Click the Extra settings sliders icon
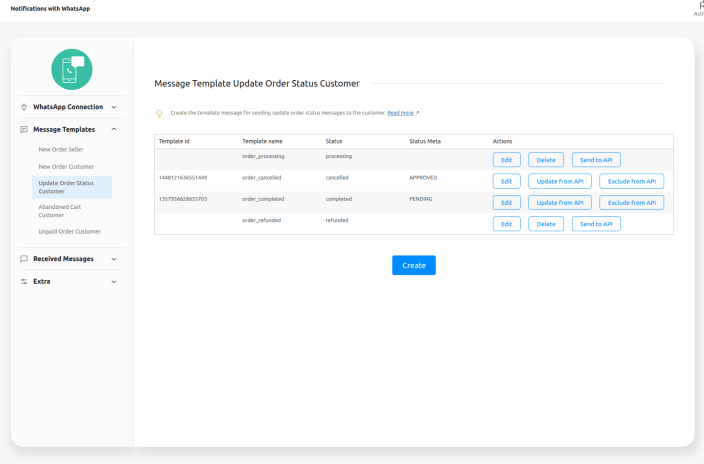Viewport: 704px width, 464px height. tap(24, 282)
